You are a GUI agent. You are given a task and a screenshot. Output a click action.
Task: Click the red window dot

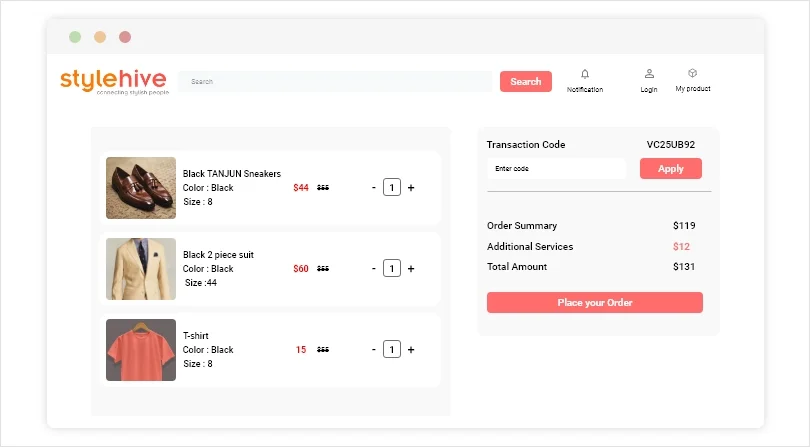pyautogui.click(x=124, y=37)
